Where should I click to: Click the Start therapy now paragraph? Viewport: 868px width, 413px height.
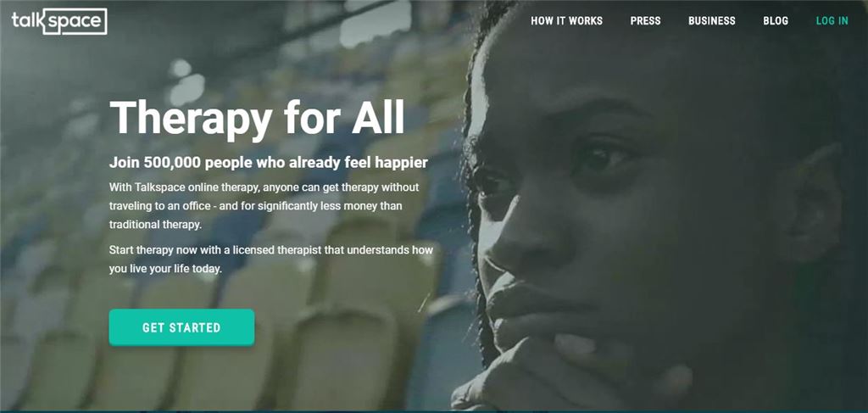tap(270, 260)
